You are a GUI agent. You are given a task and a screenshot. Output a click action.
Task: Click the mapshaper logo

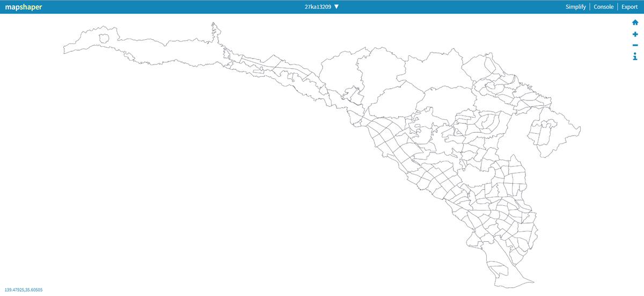pos(24,7)
